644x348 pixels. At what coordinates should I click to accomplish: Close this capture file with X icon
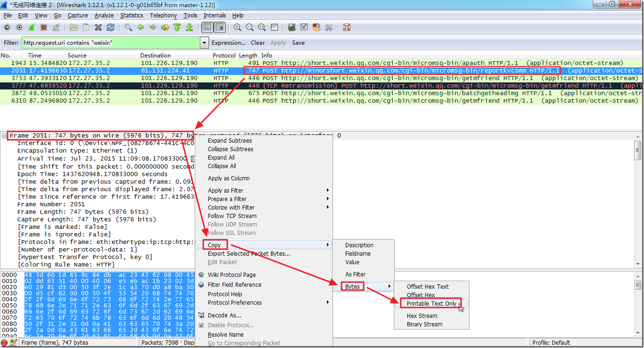click(98, 27)
